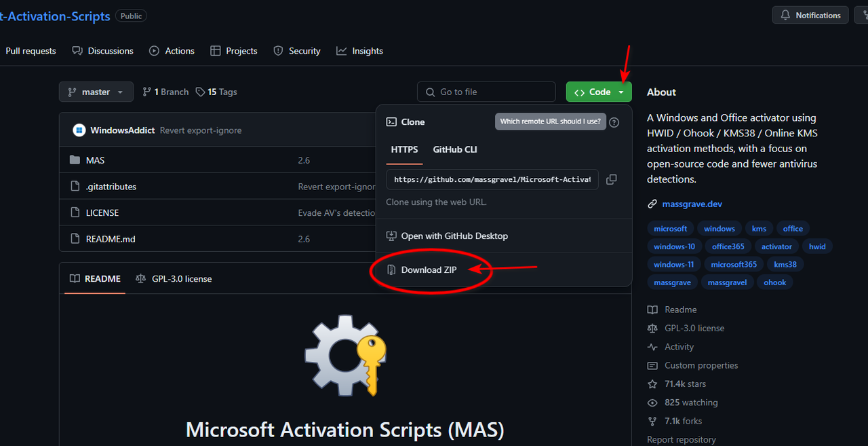This screenshot has width=868, height=446.
Task: Click the Revert export-ignore commit message
Action: (201, 130)
